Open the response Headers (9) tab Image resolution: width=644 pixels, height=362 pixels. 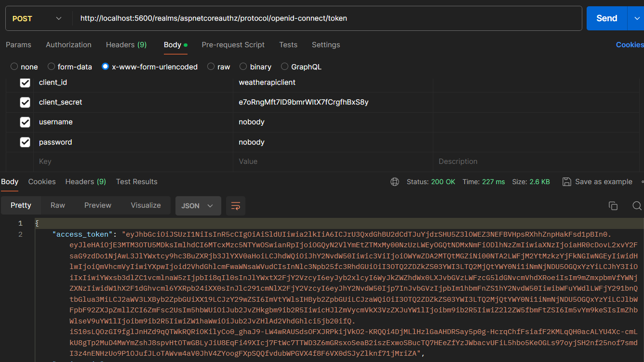tap(86, 182)
